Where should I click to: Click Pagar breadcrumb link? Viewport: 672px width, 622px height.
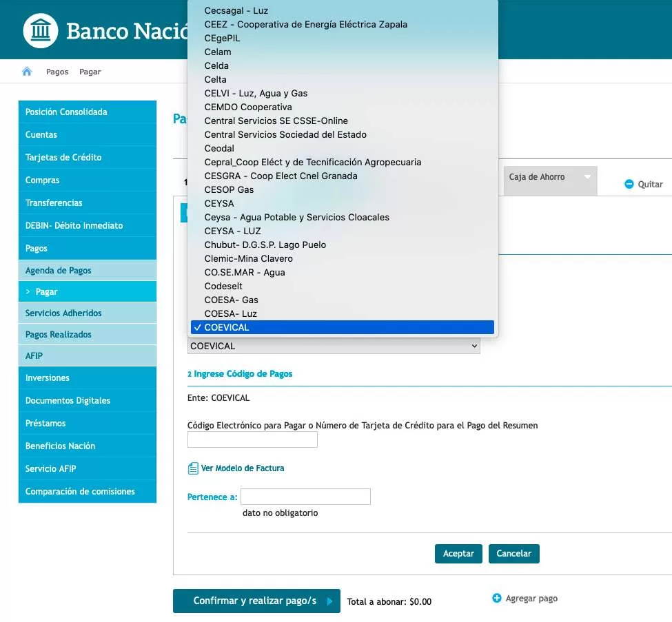pyautogui.click(x=90, y=72)
